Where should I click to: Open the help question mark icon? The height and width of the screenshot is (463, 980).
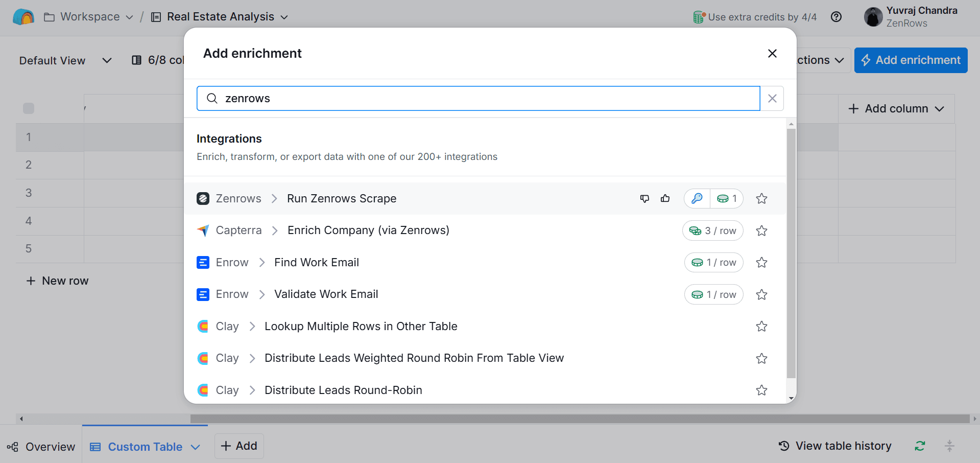836,17
